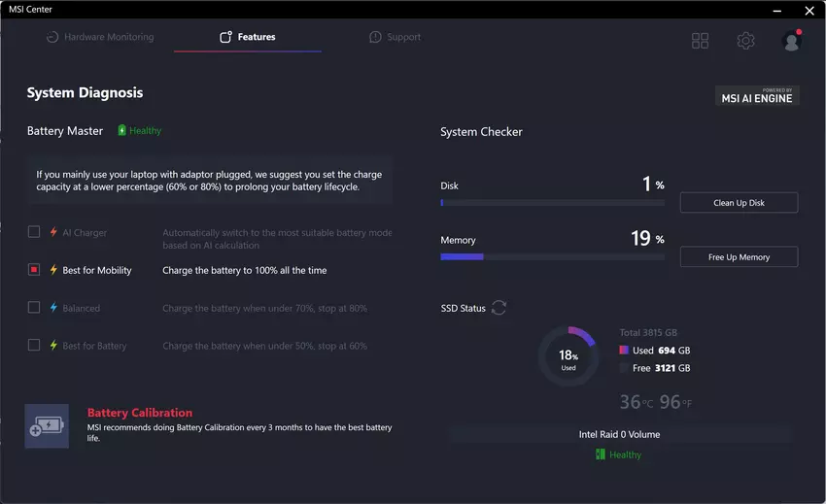Screen dimensions: 826x504
Task: Enable the AI Charger checkbox
Action: coord(34,232)
